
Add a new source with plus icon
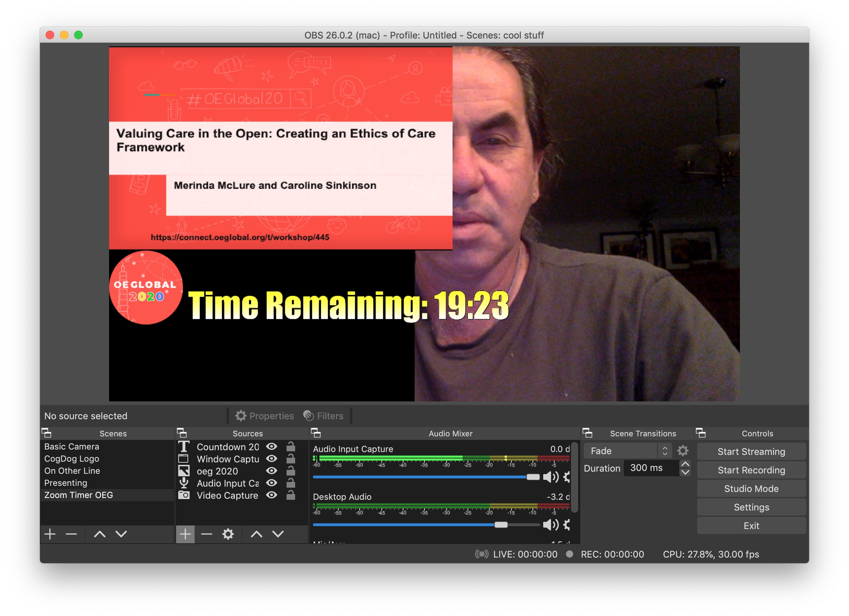[x=185, y=534]
